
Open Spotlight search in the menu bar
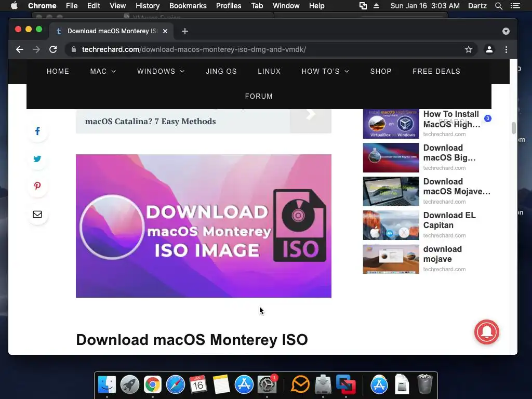498,6
